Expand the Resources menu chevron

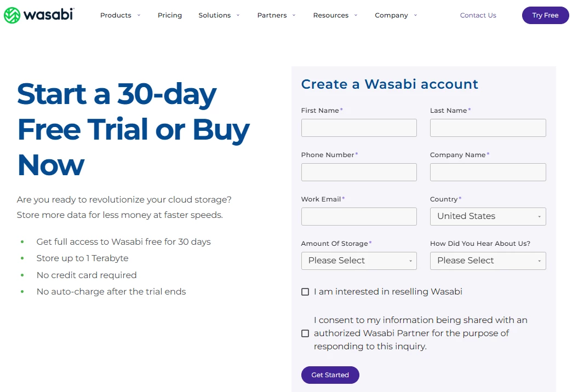coord(356,15)
